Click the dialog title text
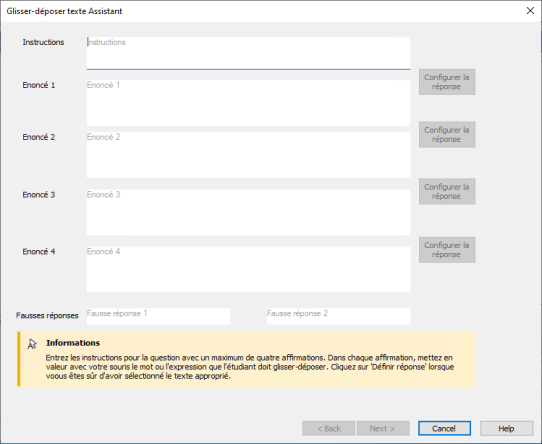Viewport: 542px width, 444px height. click(x=64, y=11)
